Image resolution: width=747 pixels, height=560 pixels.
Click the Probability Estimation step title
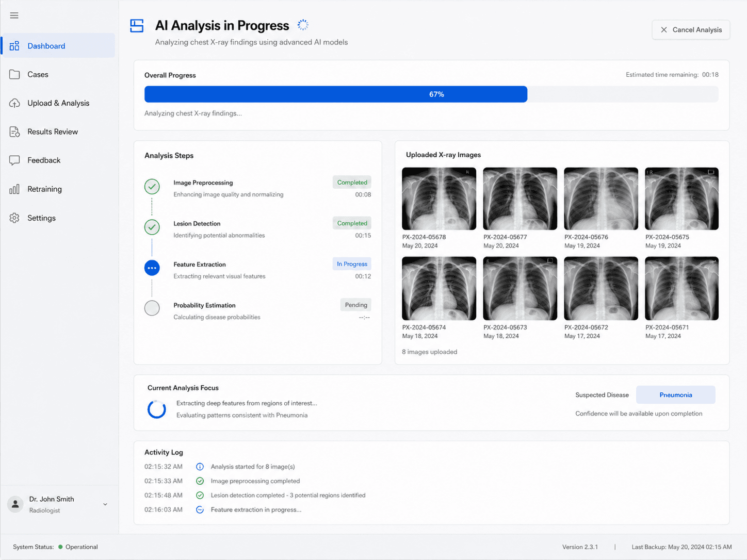tap(204, 305)
